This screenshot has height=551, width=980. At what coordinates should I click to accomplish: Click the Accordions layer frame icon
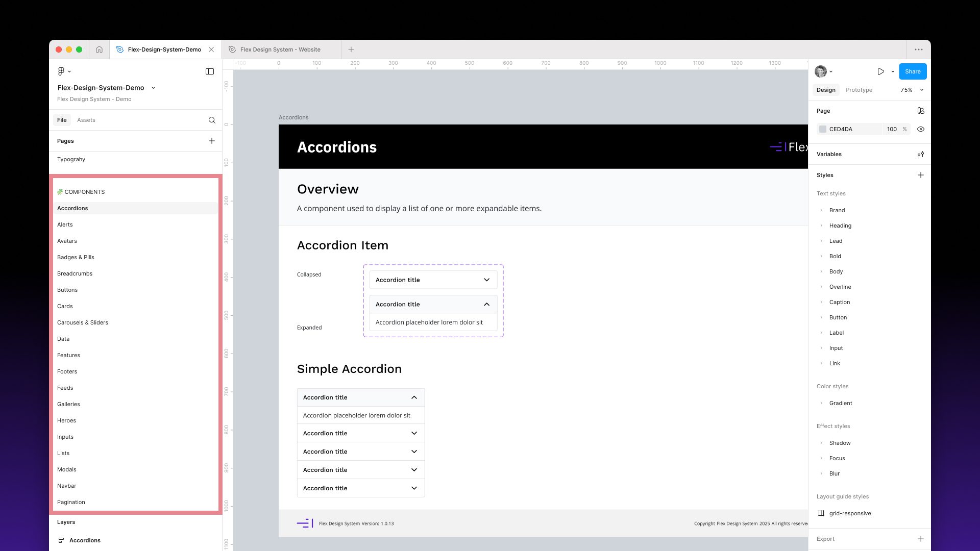point(61,540)
